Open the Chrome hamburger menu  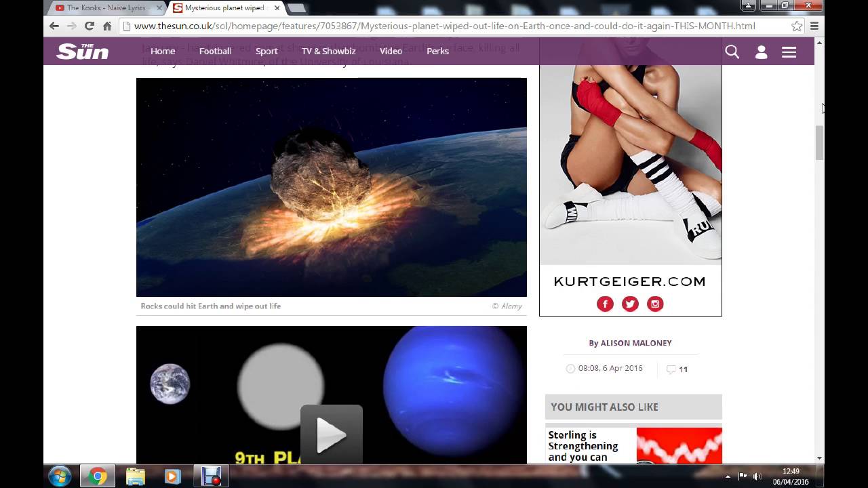pyautogui.click(x=814, y=26)
